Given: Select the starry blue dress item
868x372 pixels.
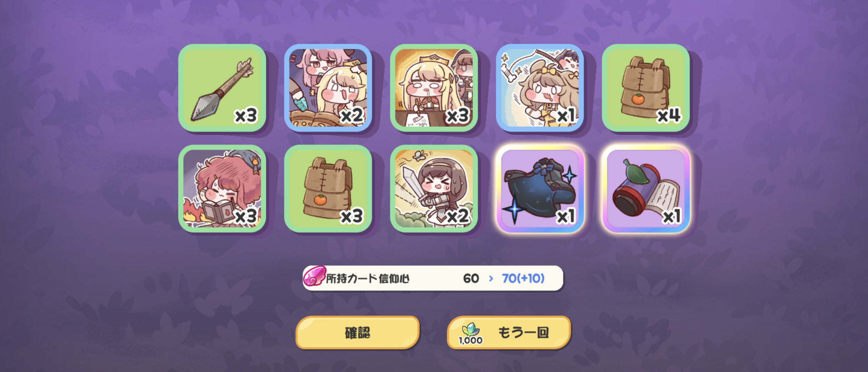Looking at the screenshot, I should 540,188.
